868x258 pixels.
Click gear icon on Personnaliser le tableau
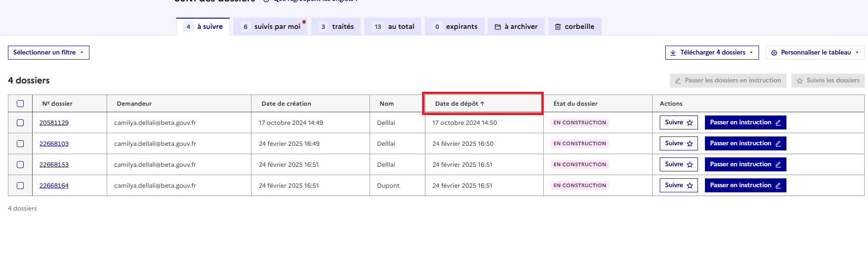click(774, 53)
